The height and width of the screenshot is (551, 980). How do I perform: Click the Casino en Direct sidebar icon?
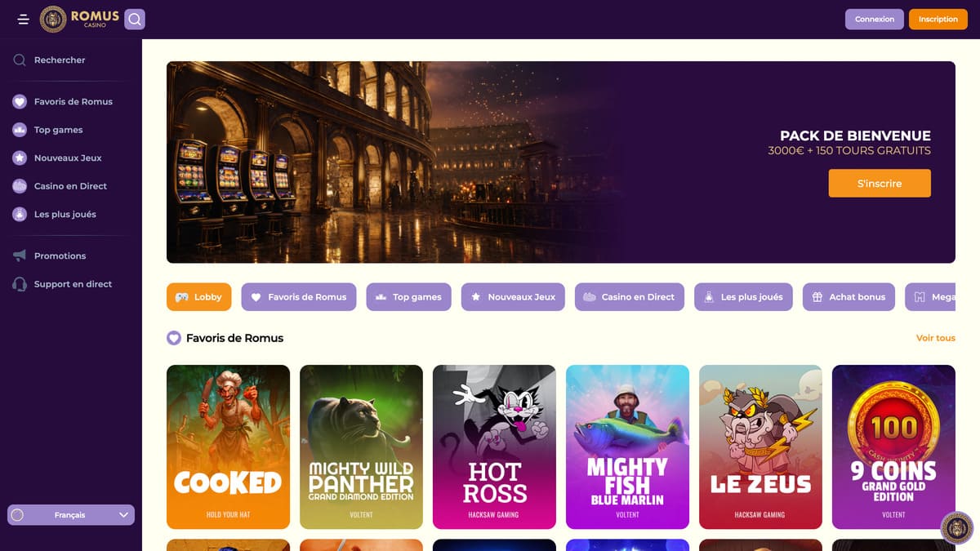click(20, 186)
